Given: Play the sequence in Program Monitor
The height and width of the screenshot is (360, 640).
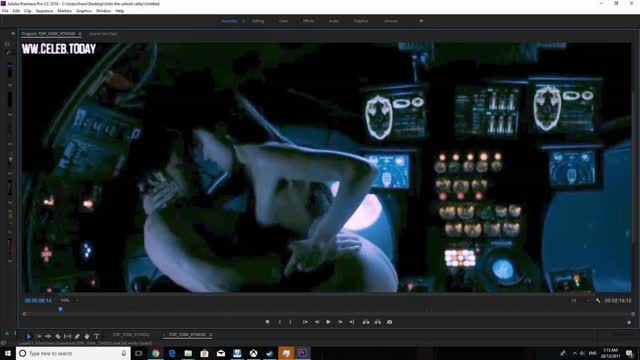Looking at the screenshot, I should [x=328, y=322].
